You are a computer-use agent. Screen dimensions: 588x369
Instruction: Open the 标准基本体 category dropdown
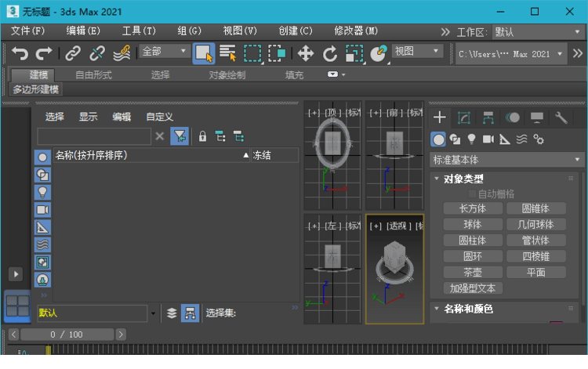(506, 160)
